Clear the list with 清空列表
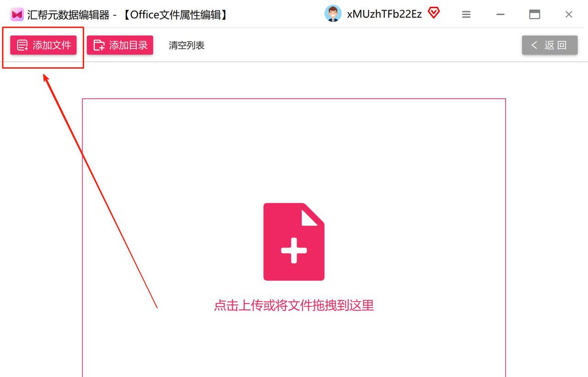The width and height of the screenshot is (588, 377). 187,45
